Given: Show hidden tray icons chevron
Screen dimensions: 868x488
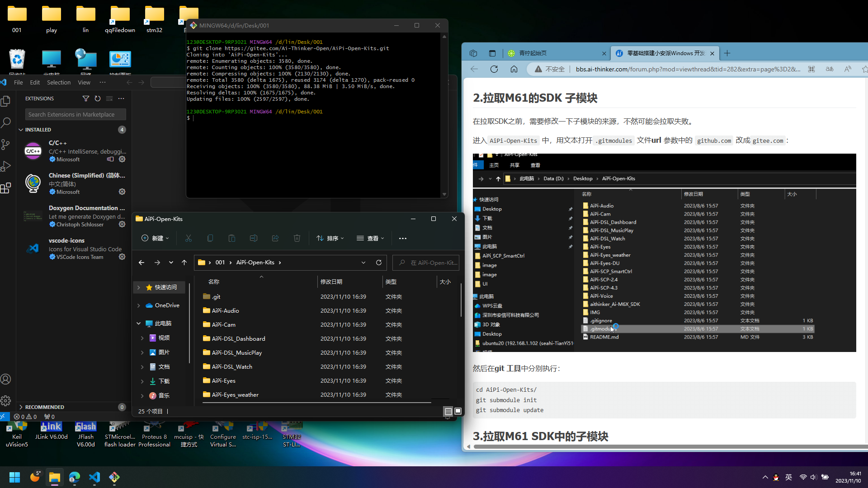Looking at the screenshot, I should point(765,477).
